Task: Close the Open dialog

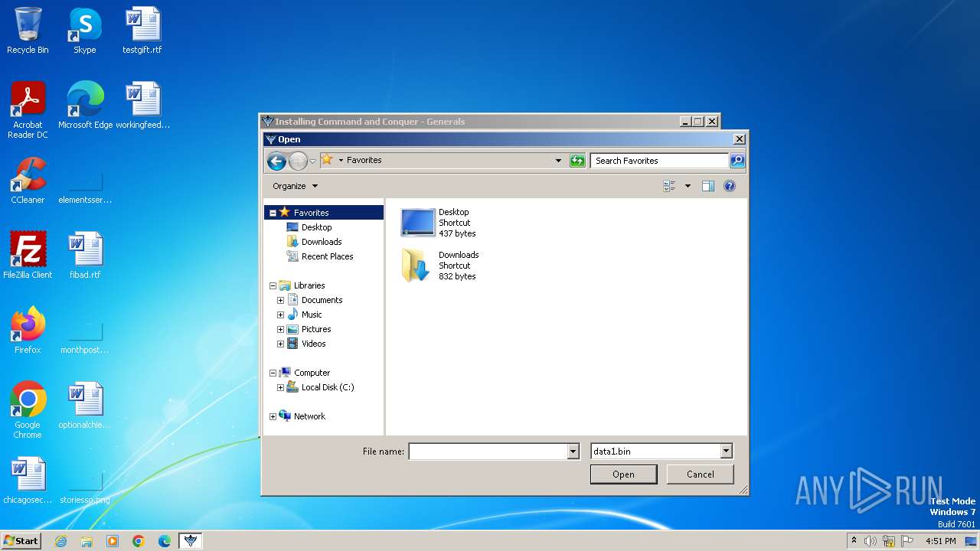Action: pyautogui.click(x=739, y=139)
